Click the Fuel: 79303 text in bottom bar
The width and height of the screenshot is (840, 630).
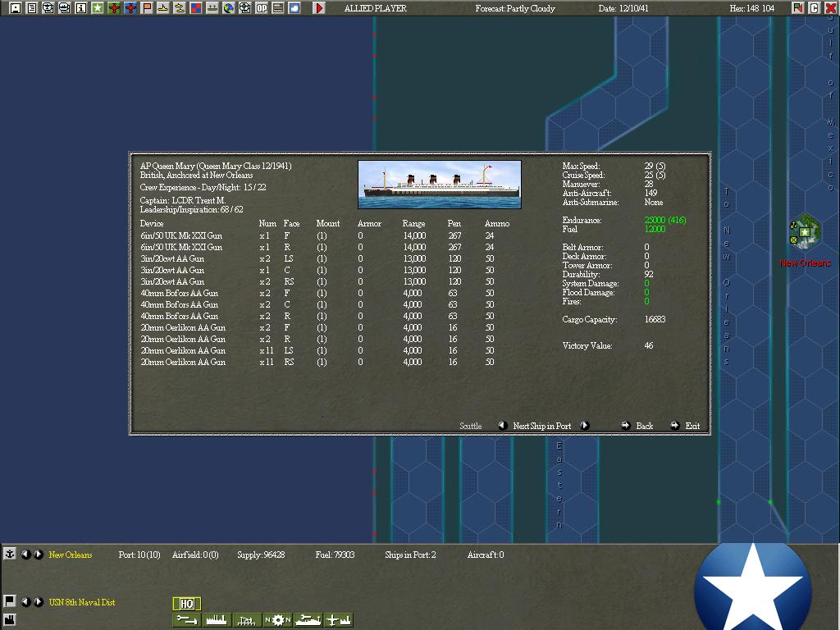pyautogui.click(x=335, y=555)
